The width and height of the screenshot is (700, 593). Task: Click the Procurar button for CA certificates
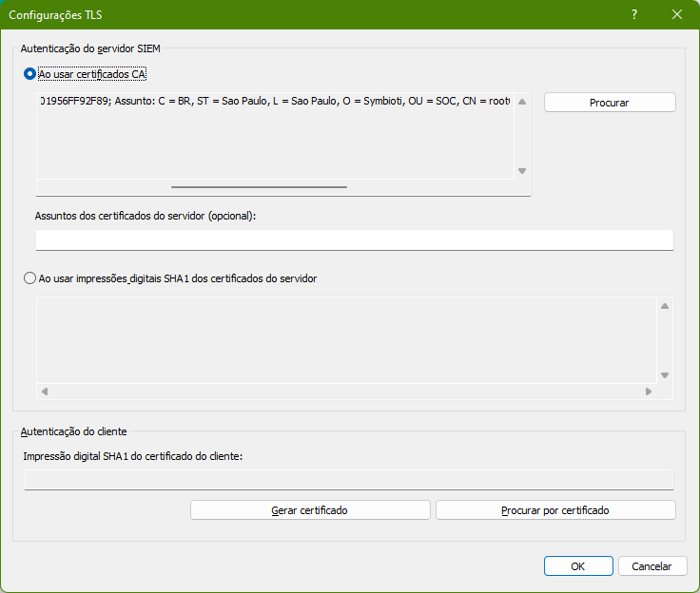pyautogui.click(x=610, y=103)
